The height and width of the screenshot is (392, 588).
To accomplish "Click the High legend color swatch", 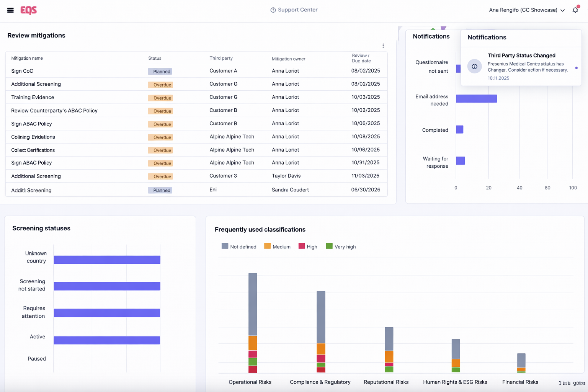I will click(x=302, y=246).
